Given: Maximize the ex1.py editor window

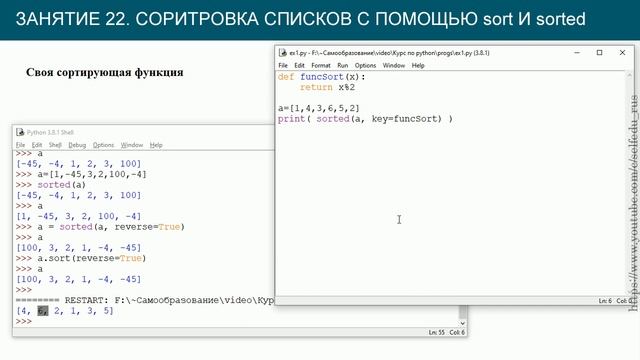Looking at the screenshot, I should (x=600, y=53).
